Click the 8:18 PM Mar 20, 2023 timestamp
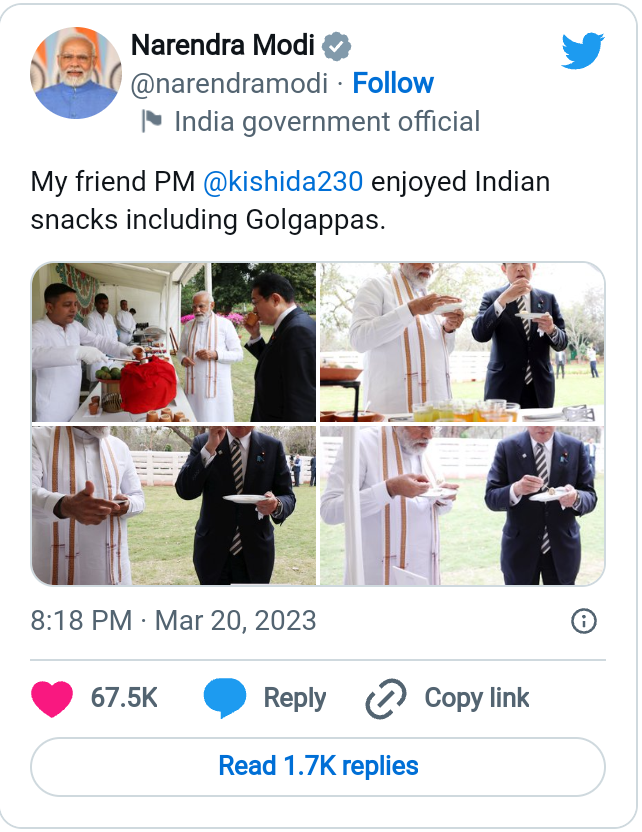This screenshot has height=832, width=642. [x=173, y=620]
